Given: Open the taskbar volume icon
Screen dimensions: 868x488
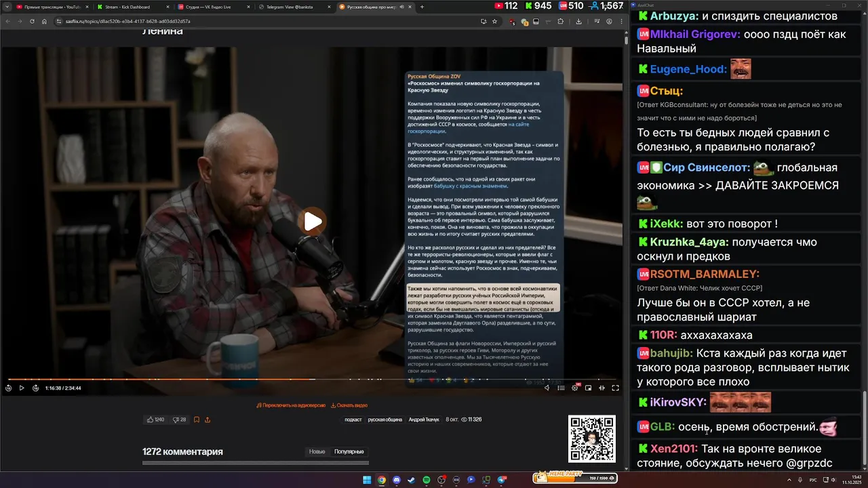Looking at the screenshot, I should [x=834, y=480].
